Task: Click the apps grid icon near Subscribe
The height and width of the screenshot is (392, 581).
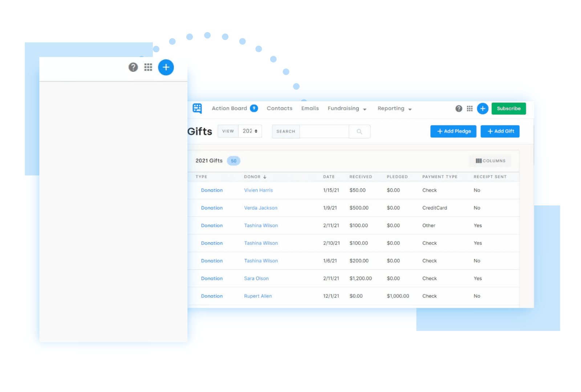Action: pos(470,108)
